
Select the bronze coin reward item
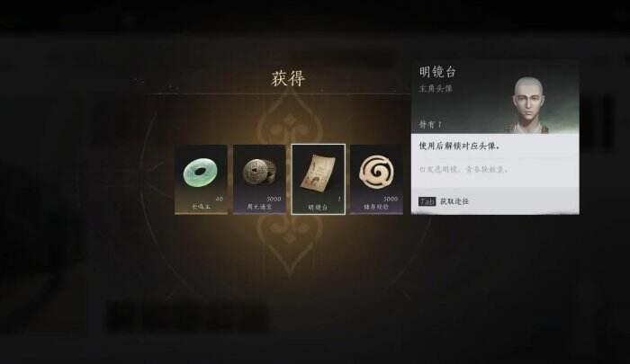point(259,180)
